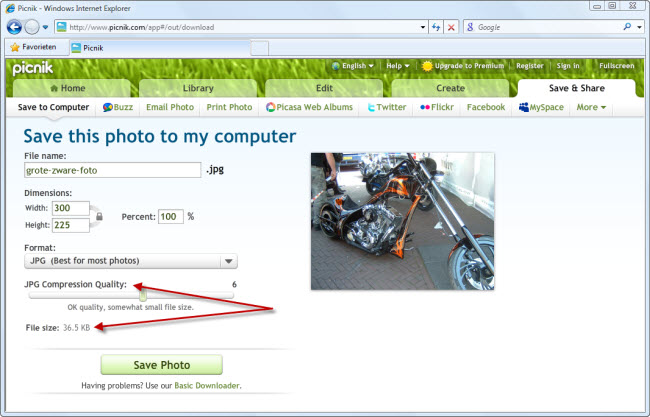Click the JPG Compression Quality slider handle
650x417 pixels.
(143, 296)
